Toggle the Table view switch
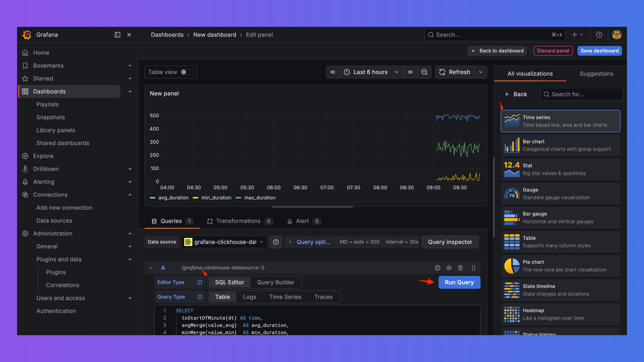This screenshot has height=362, width=644. (x=187, y=72)
